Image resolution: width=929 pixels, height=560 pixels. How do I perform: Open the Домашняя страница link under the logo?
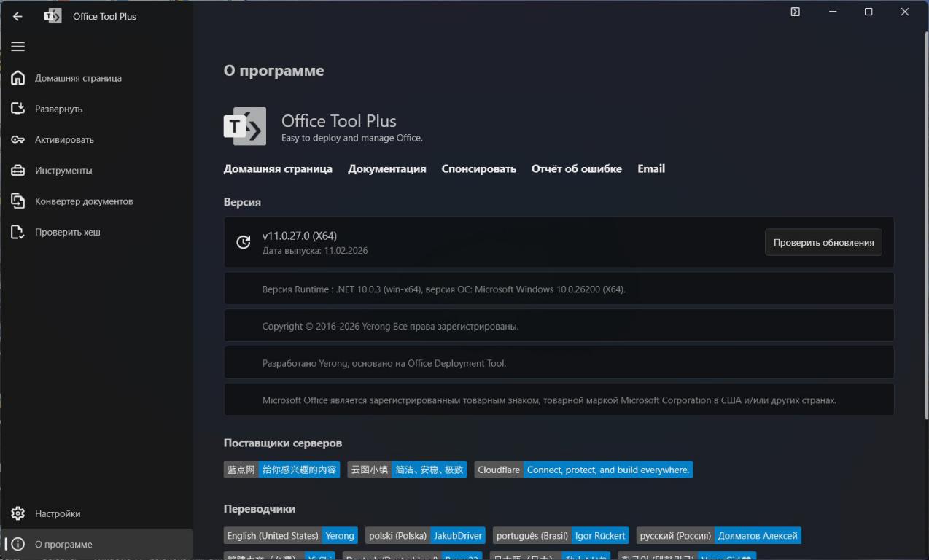click(x=278, y=168)
